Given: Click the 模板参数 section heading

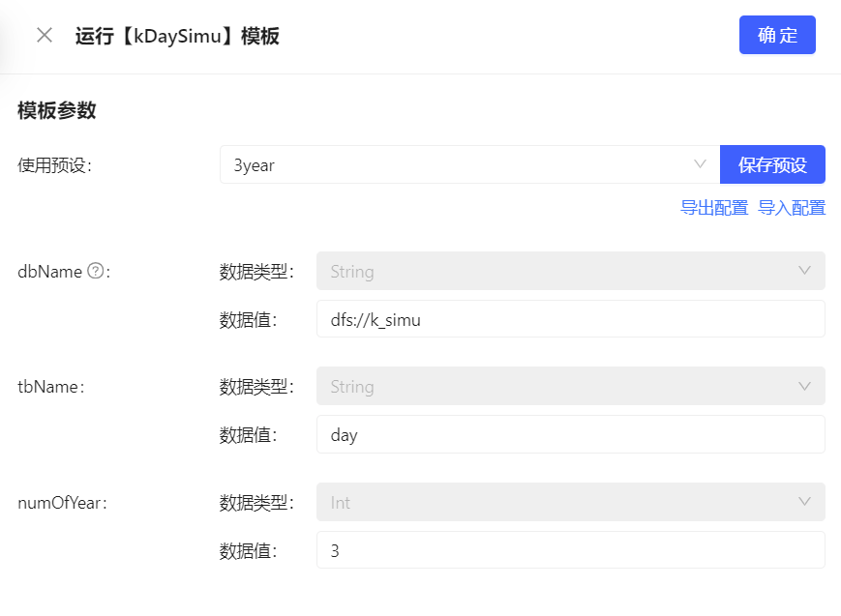Looking at the screenshot, I should (57, 110).
